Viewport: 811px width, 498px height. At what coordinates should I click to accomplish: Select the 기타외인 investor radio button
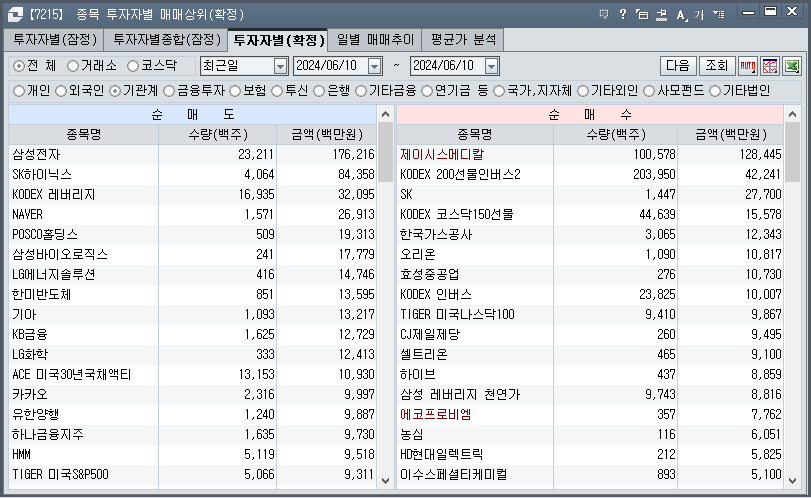(583, 91)
